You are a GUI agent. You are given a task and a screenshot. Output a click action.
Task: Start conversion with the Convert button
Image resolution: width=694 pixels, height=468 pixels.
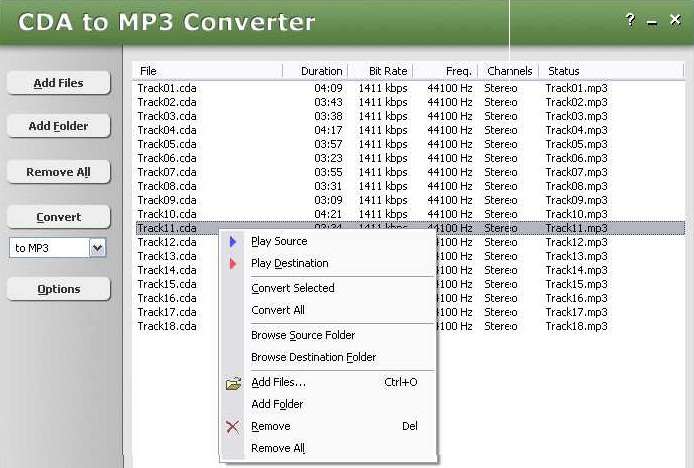(x=58, y=217)
